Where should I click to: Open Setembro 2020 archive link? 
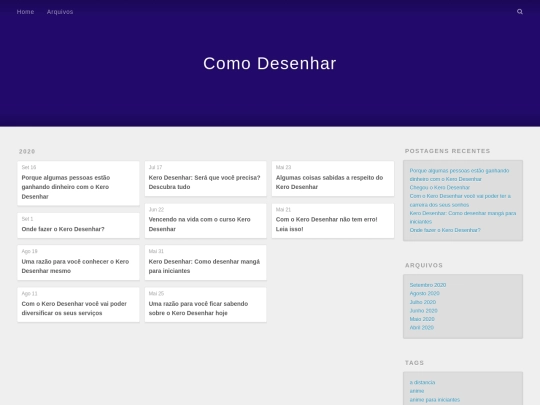(428, 285)
